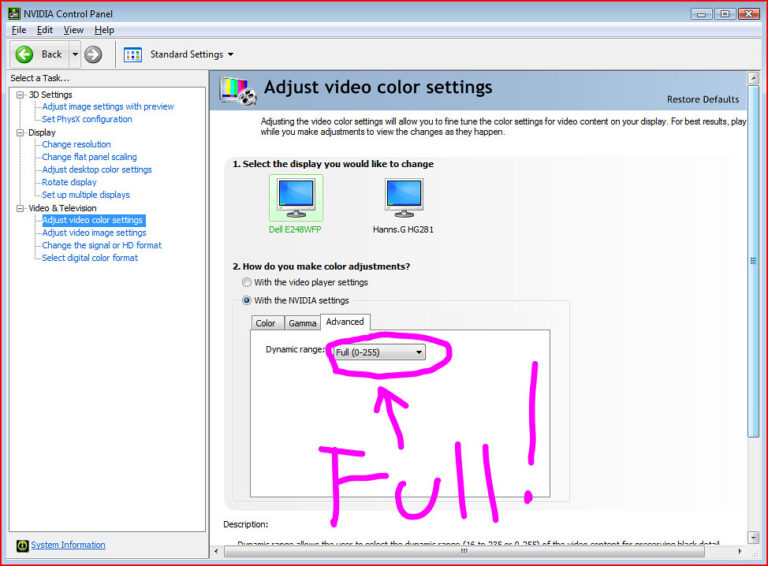Click the horizontal scrollbar right arrow
This screenshot has width=768, height=566.
pyautogui.click(x=740, y=552)
